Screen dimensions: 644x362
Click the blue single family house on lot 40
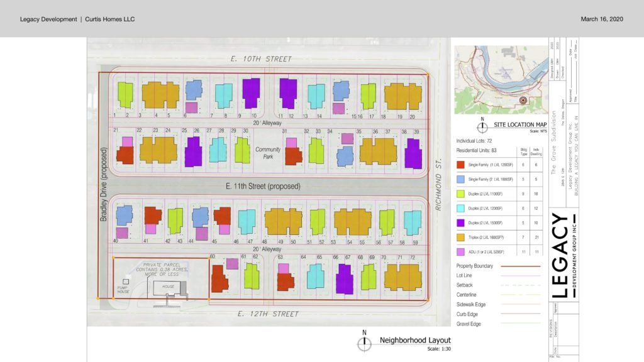[124, 216]
